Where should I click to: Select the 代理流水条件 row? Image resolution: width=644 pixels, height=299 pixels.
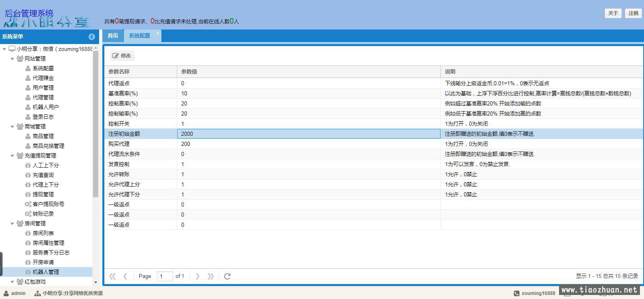373,154
